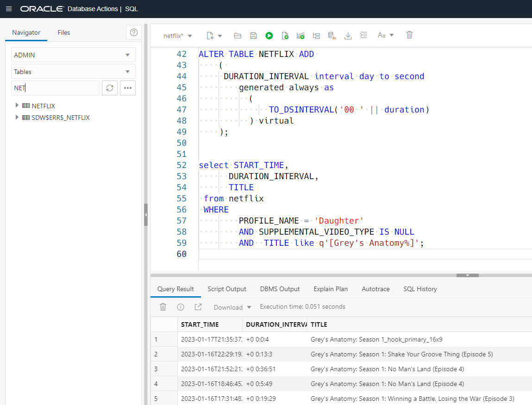Place cursor on empty editor line 60

[365, 254]
